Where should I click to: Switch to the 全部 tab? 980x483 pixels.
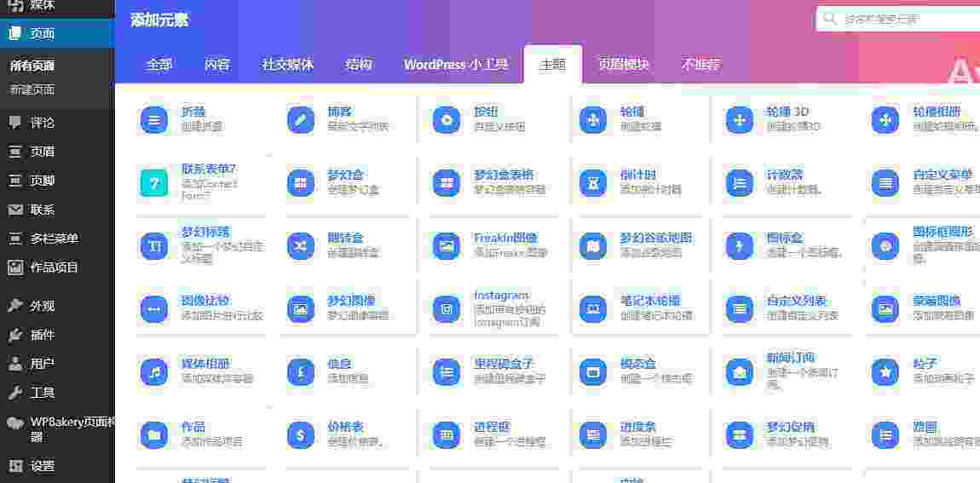[159, 65]
